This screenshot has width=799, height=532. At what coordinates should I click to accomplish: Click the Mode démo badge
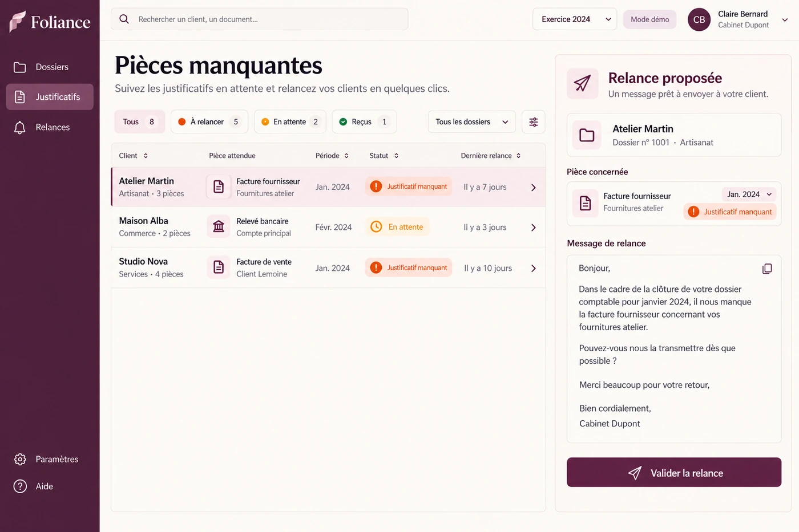point(650,19)
